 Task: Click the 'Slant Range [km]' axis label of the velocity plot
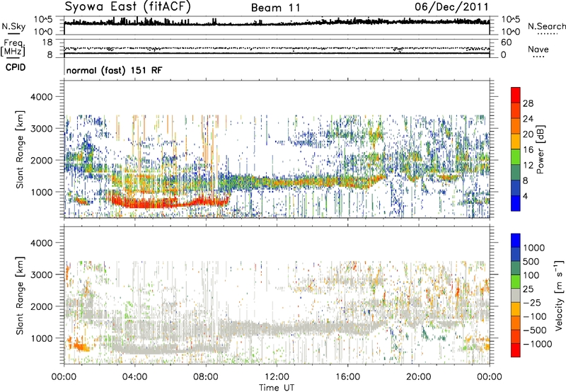(20, 296)
